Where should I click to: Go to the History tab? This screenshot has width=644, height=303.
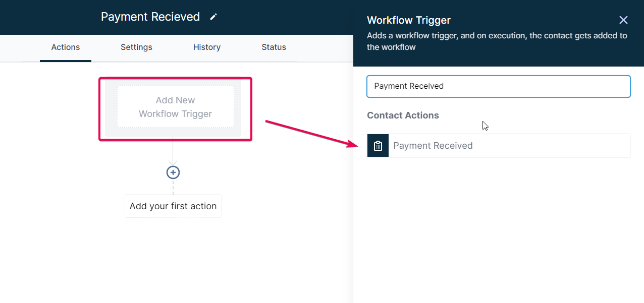[207, 47]
